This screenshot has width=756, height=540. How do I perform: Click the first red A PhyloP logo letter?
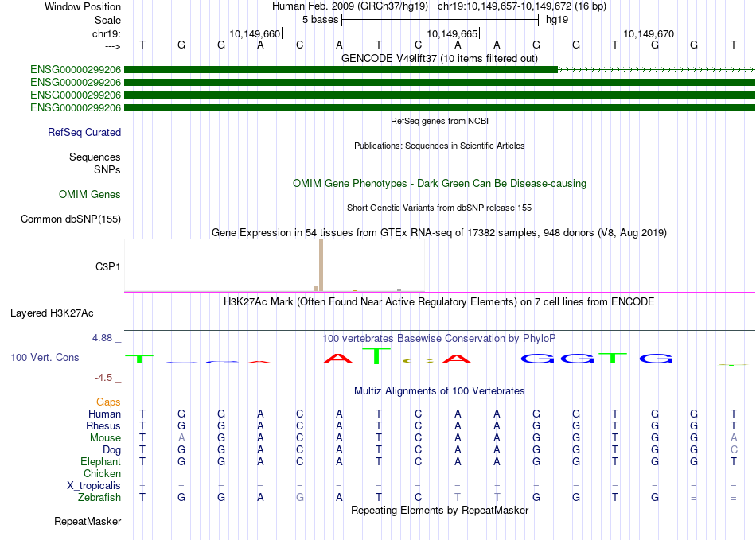337,359
